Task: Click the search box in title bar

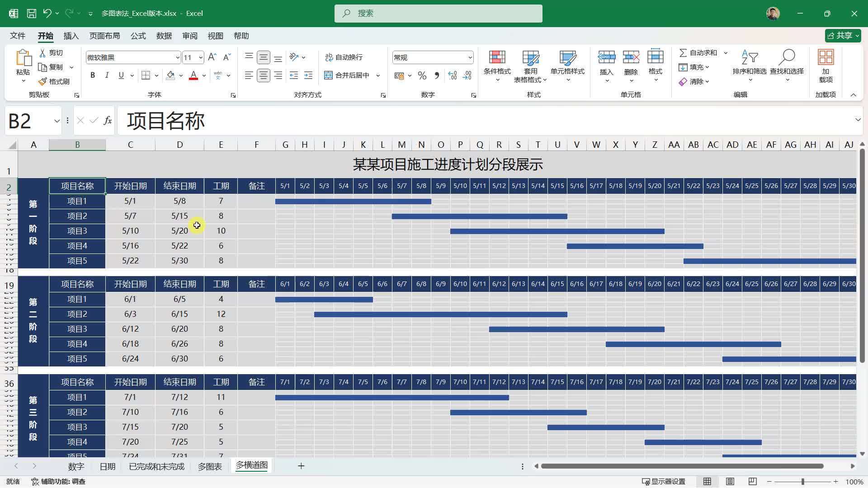Action: pyautogui.click(x=438, y=14)
